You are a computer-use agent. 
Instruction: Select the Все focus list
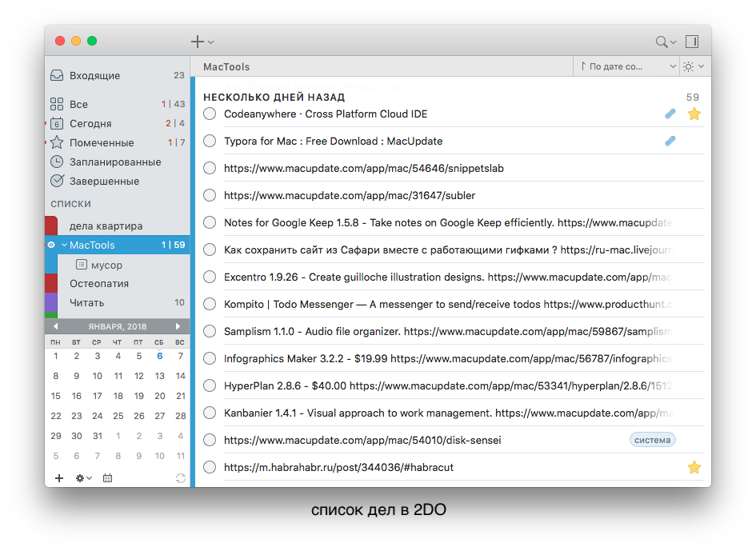tap(117, 104)
